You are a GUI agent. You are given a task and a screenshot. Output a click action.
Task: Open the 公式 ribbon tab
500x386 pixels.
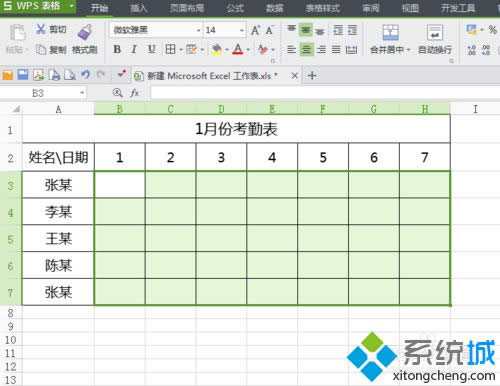[x=235, y=8]
